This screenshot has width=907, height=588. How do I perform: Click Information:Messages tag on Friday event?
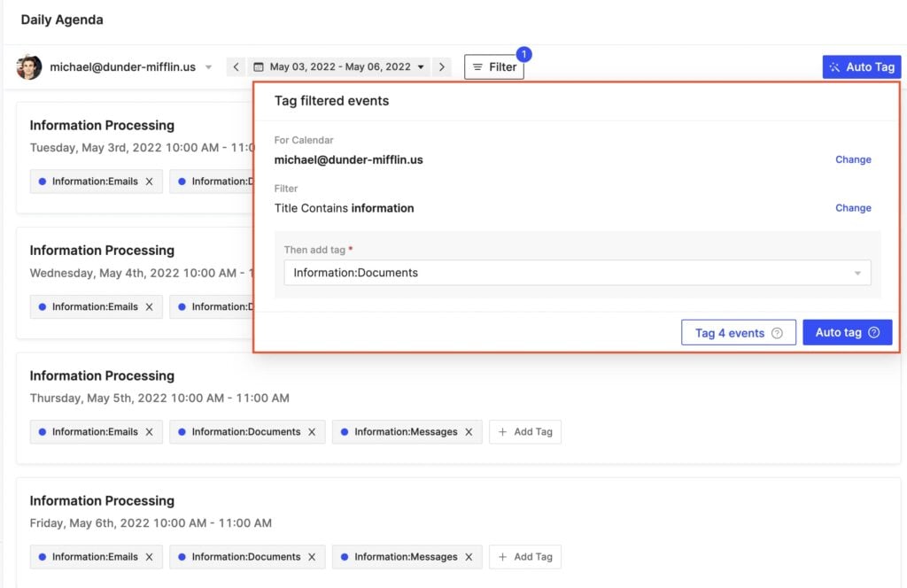[406, 557]
